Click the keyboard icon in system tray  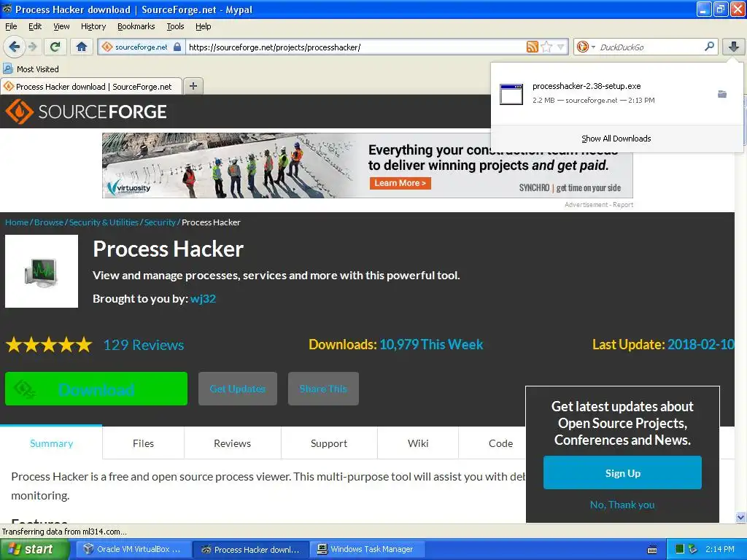[x=652, y=550]
